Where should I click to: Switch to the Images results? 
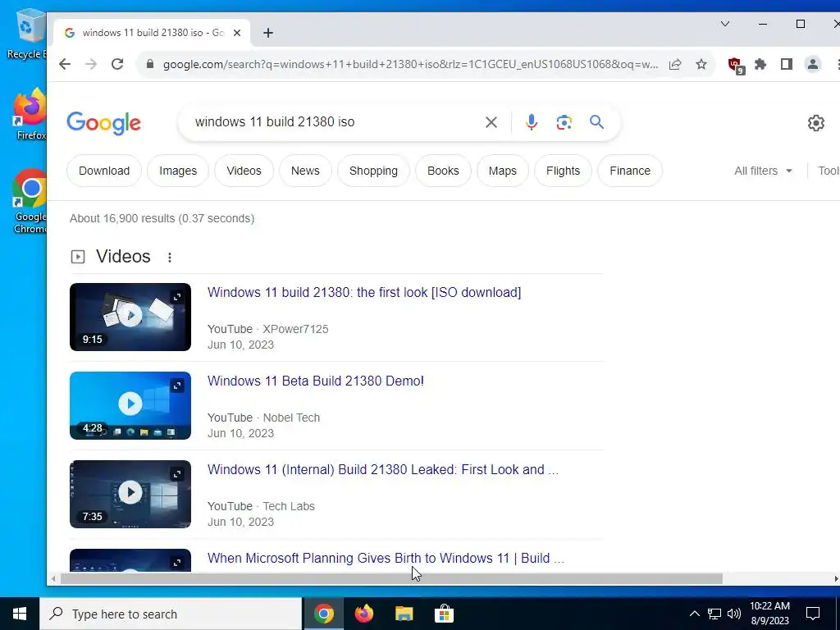(x=178, y=171)
